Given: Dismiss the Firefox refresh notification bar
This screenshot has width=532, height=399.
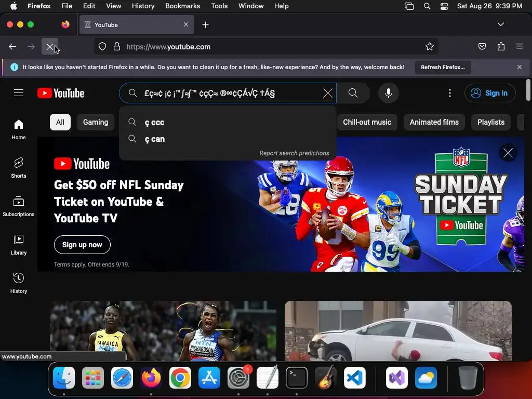Looking at the screenshot, I should coord(519,67).
